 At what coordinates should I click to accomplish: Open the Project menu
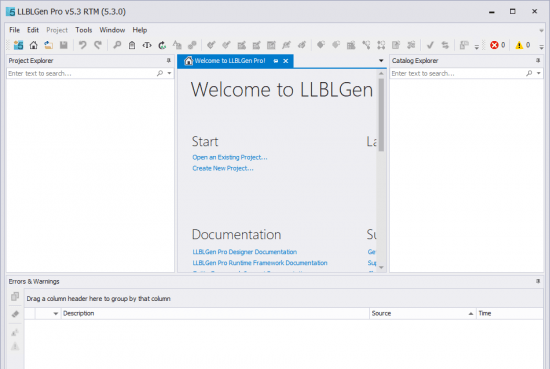pyautogui.click(x=57, y=30)
